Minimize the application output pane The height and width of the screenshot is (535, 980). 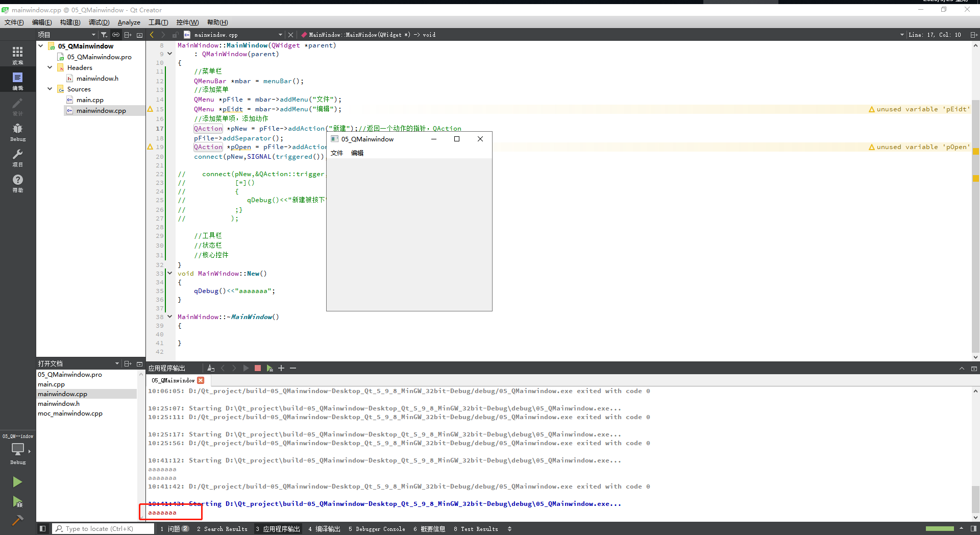pos(973,368)
